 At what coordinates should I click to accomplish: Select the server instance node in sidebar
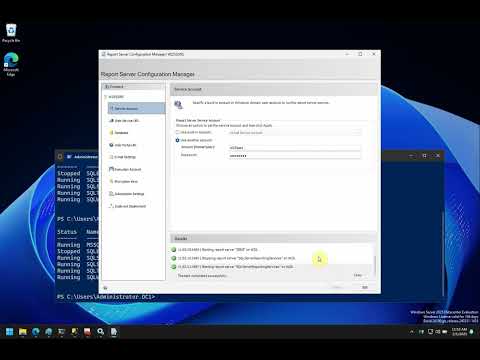[115, 97]
